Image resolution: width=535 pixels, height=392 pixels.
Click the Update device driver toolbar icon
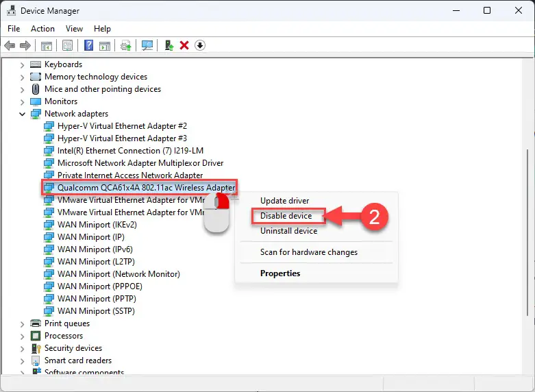click(125, 45)
